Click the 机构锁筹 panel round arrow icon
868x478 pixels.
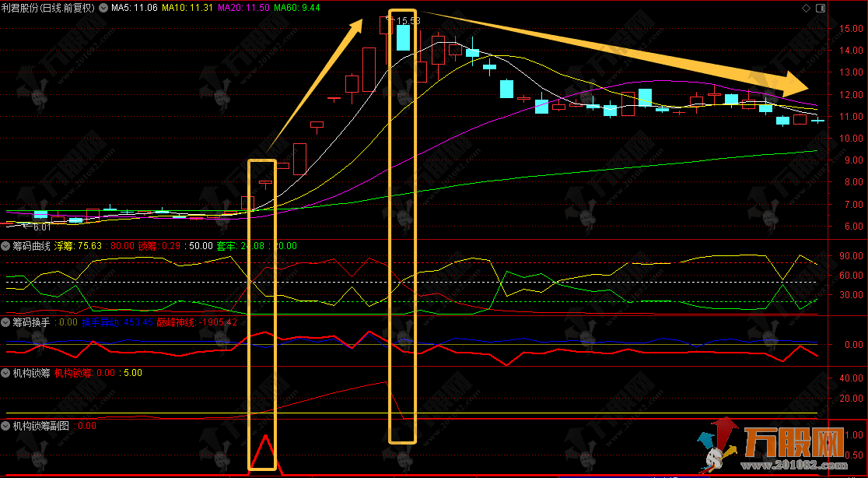pos(6,373)
